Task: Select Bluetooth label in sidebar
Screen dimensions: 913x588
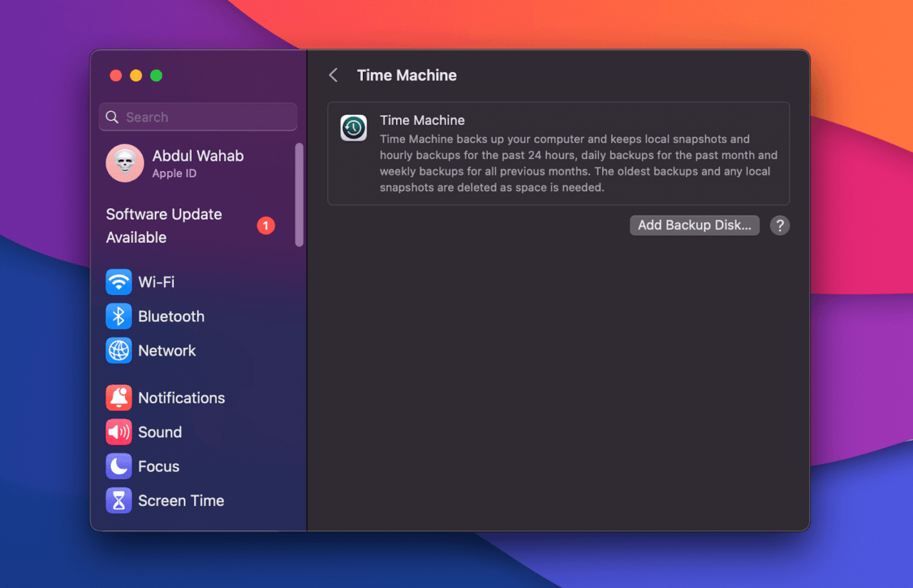Action: click(171, 316)
